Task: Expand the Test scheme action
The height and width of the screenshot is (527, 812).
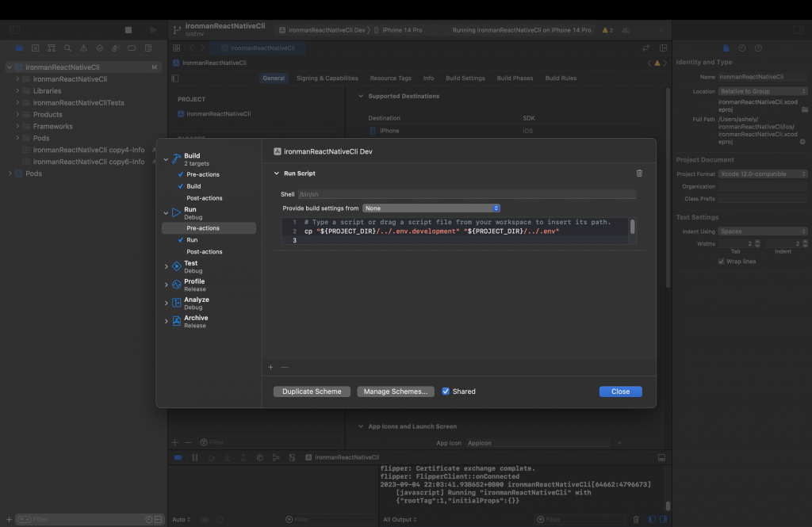Action: click(x=167, y=266)
